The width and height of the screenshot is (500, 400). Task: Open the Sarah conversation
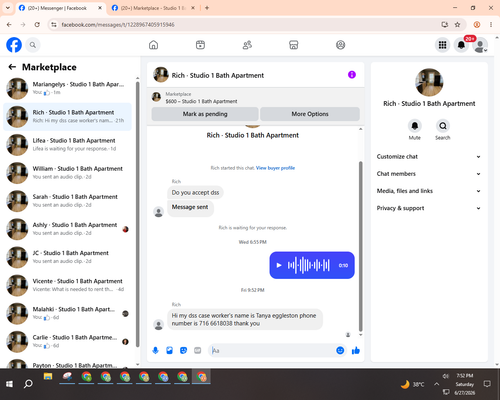67,201
